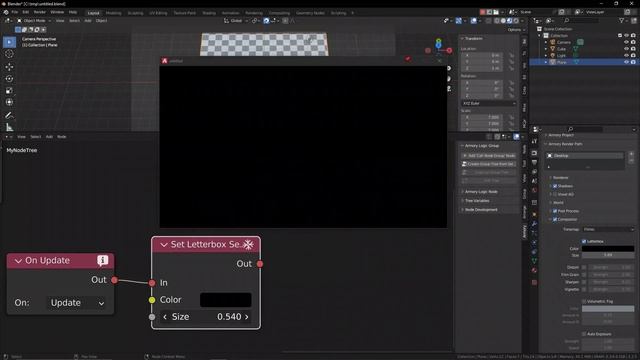640x360 pixels.
Task: Open the outliner filter funnel icon
Action: click(621, 20)
